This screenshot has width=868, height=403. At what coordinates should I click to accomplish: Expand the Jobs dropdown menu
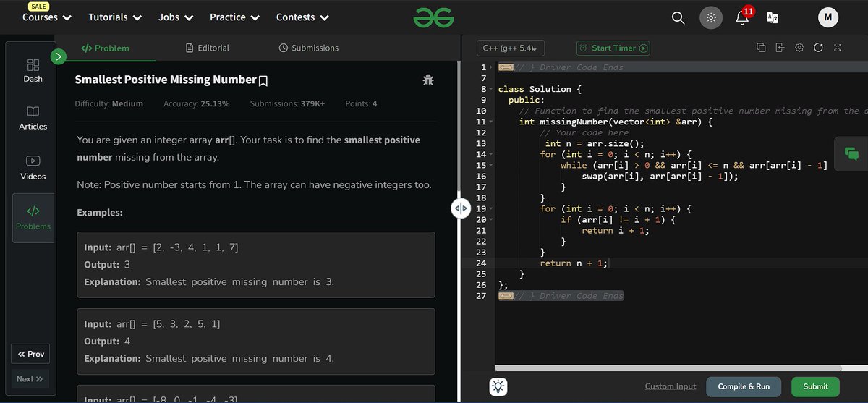[x=176, y=17]
